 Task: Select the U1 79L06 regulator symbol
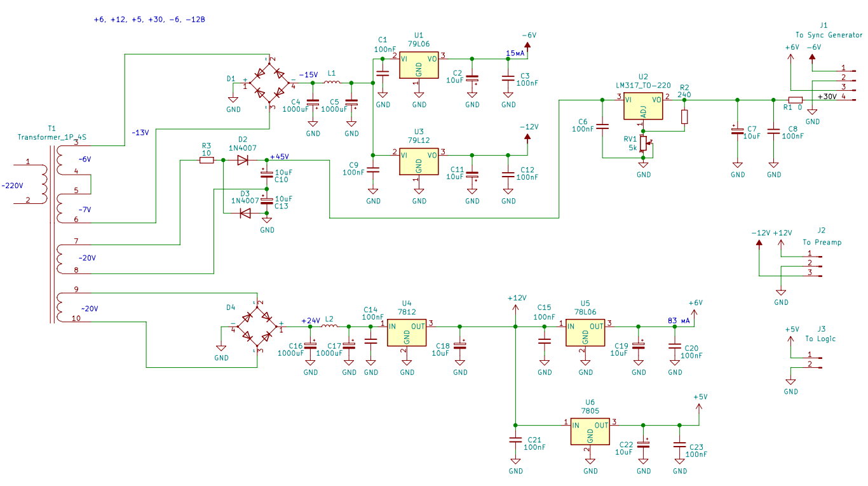pyautogui.click(x=419, y=64)
